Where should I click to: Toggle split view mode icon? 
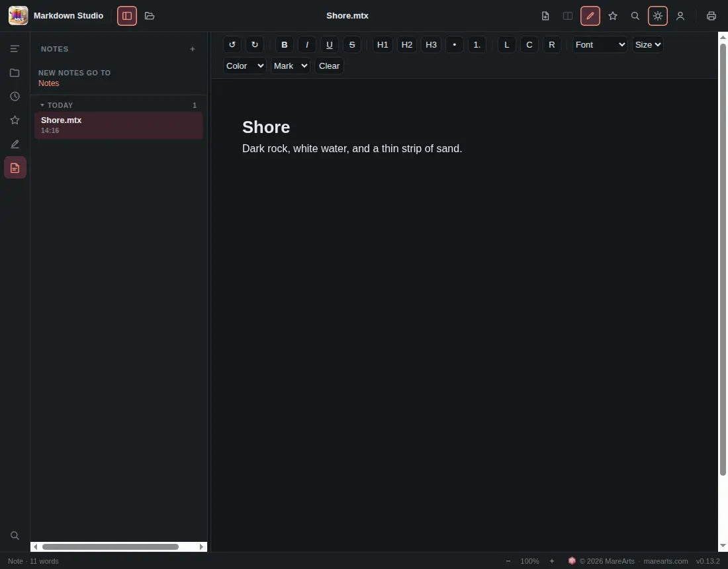point(568,16)
